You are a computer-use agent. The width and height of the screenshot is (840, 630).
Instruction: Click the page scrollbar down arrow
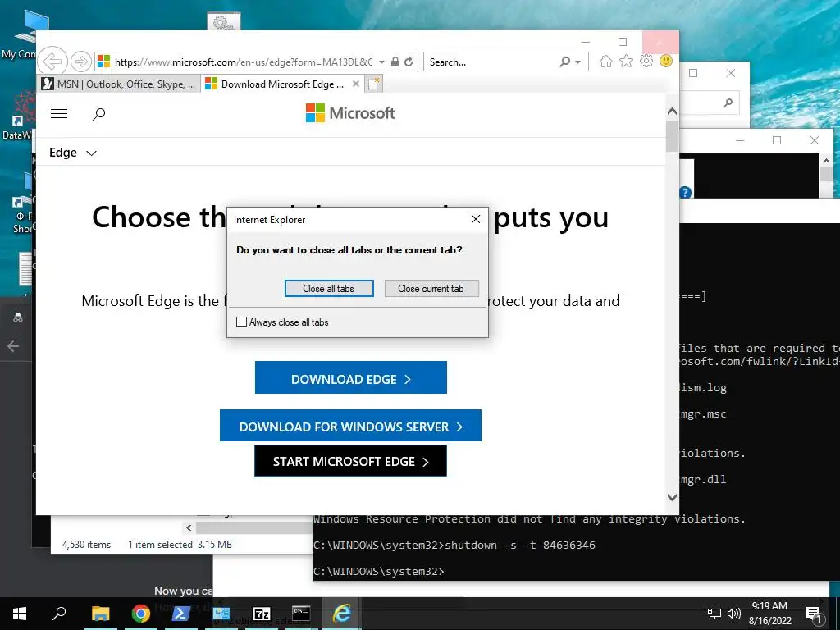(672, 497)
